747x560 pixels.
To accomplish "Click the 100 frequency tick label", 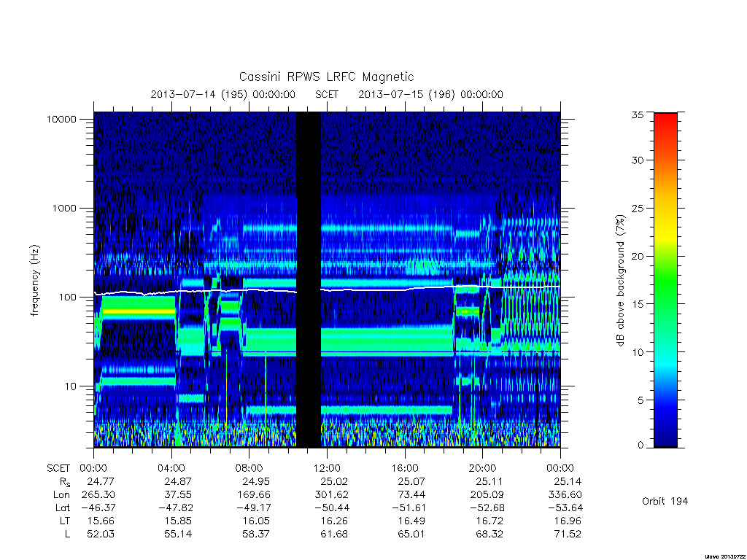I will (67, 297).
